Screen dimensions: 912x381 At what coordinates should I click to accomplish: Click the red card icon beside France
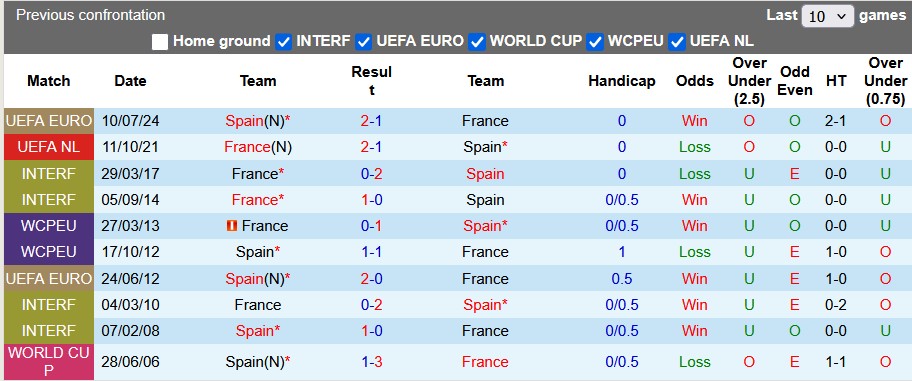(x=231, y=226)
